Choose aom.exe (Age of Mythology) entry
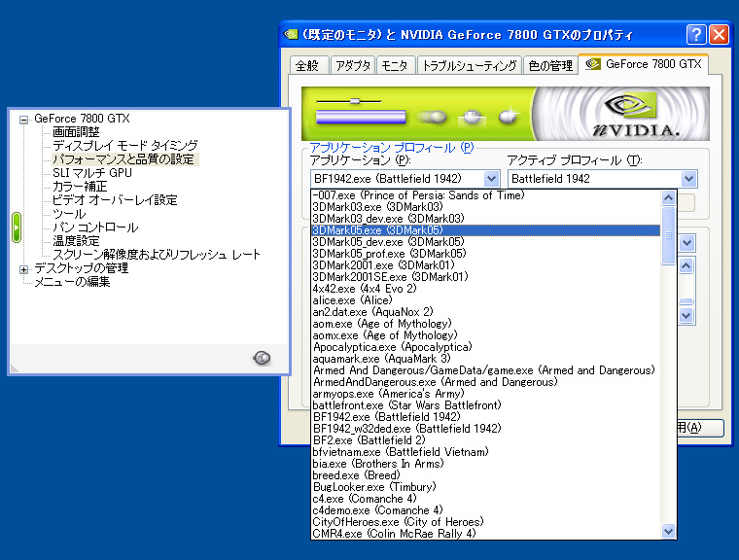Screen dimensions: 739x560 (x=486, y=324)
